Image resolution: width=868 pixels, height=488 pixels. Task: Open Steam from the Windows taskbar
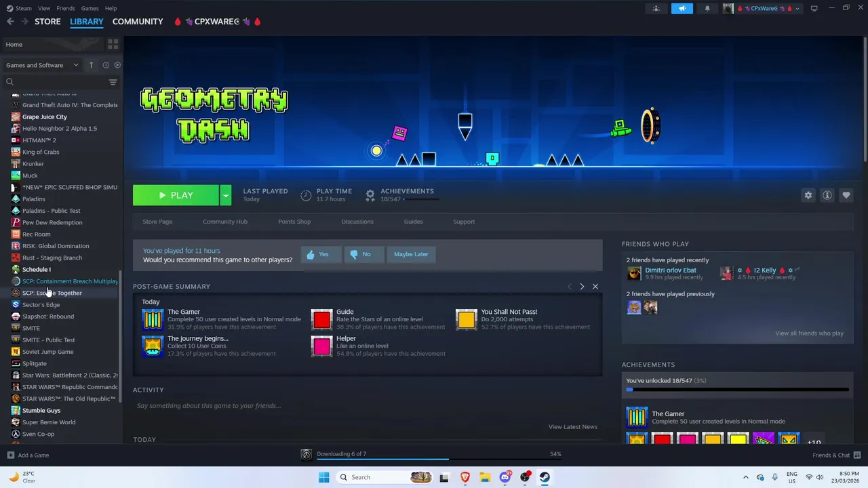545,477
